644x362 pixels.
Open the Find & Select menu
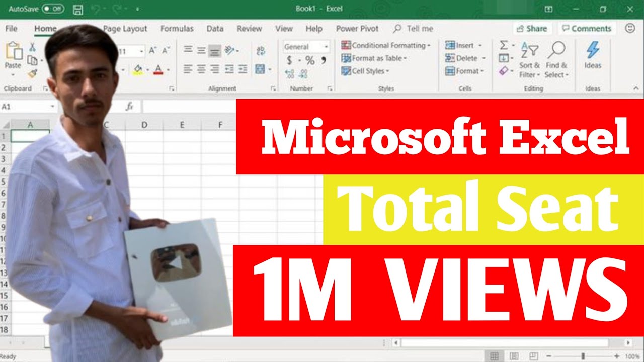tap(556, 60)
